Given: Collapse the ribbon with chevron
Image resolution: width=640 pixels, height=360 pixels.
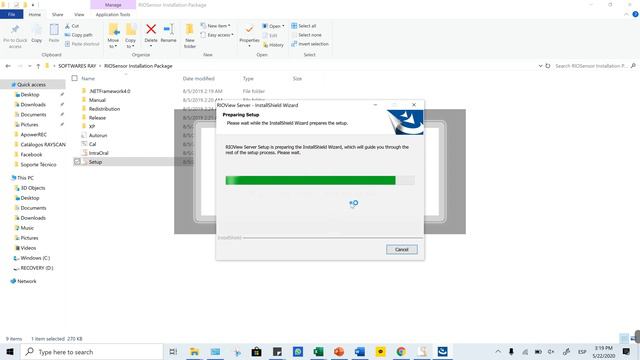Looking at the screenshot, I should (626, 14).
